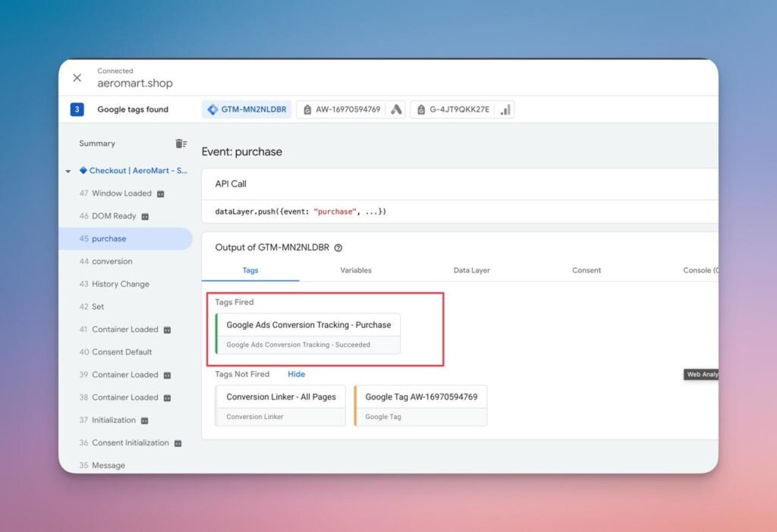Select the 43 History Change event
Viewport: 777px width, 532px height.
pyautogui.click(x=120, y=284)
